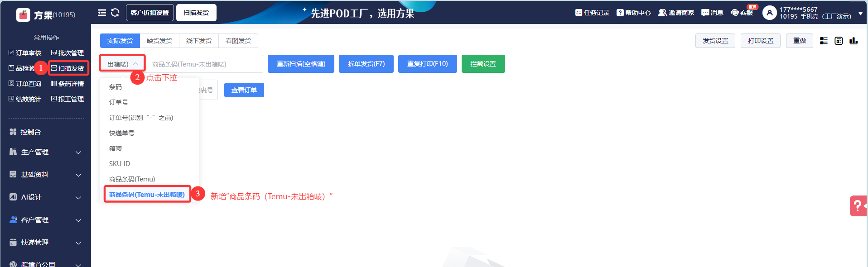Open 发货设置 settings
868x267 pixels.
coord(715,41)
